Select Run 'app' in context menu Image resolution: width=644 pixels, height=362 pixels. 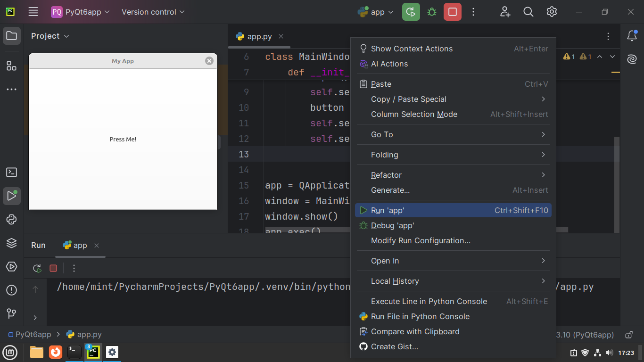(453, 210)
